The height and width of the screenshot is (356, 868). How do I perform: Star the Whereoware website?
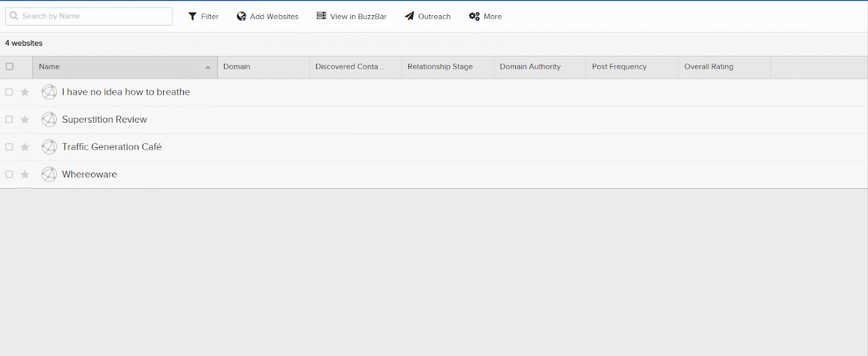pyautogui.click(x=25, y=175)
